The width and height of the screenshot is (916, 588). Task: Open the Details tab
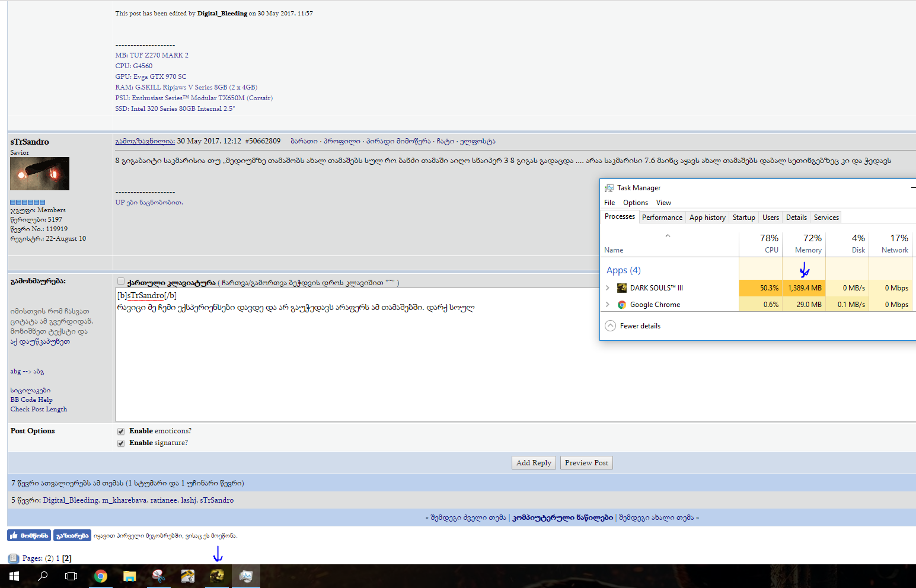(x=796, y=218)
